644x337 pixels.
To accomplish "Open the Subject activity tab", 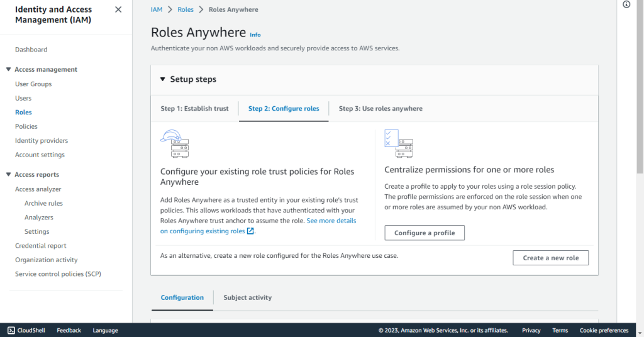I will click(247, 297).
